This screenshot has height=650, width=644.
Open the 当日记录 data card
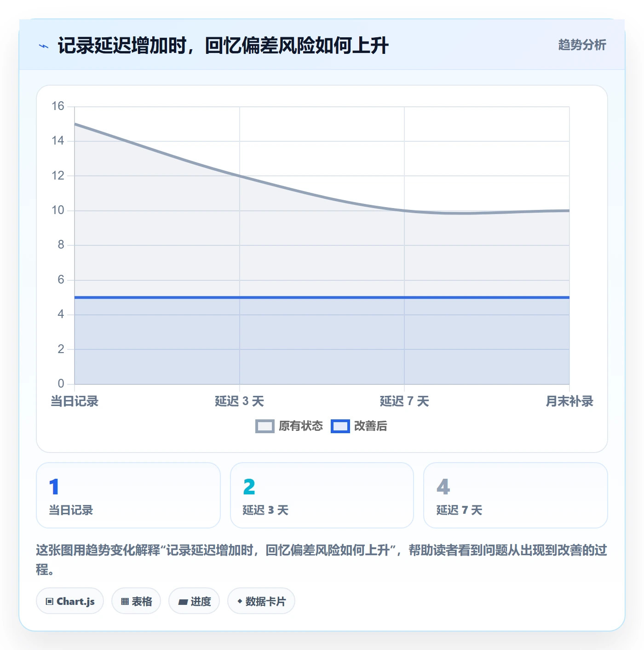point(128,495)
